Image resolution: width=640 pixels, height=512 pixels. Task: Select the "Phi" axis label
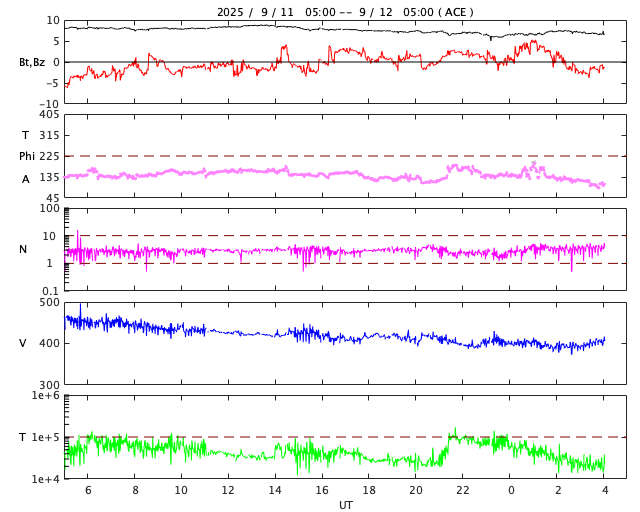coord(27,156)
